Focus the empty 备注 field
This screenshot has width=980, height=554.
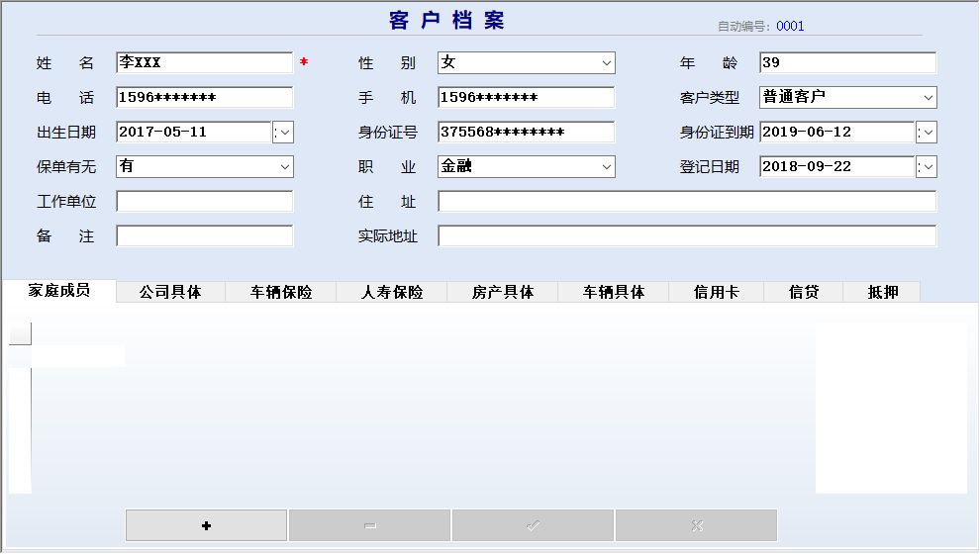coord(204,236)
